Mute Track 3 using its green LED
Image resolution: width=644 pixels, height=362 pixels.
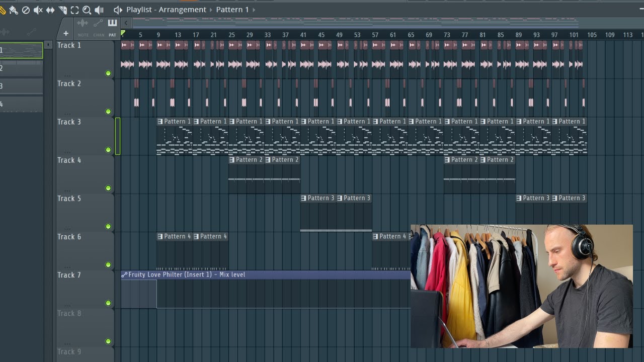tap(108, 150)
